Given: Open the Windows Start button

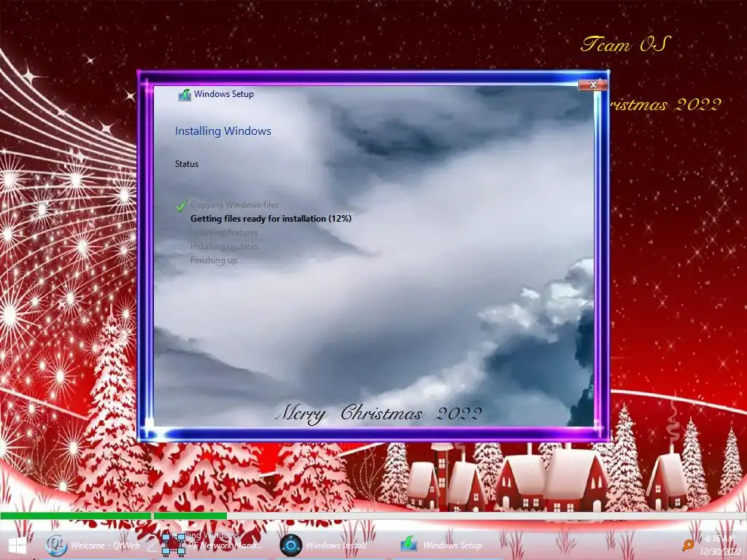Looking at the screenshot, I should coord(18,545).
